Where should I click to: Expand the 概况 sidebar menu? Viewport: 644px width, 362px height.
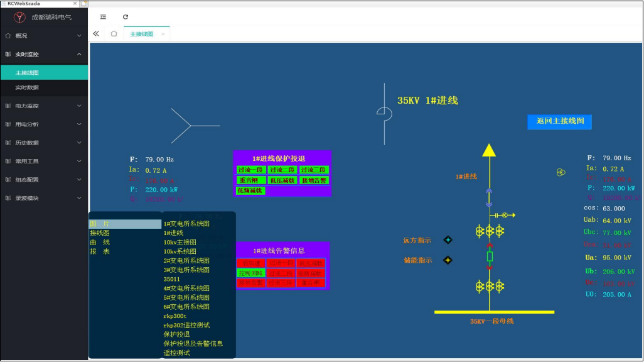44,36
